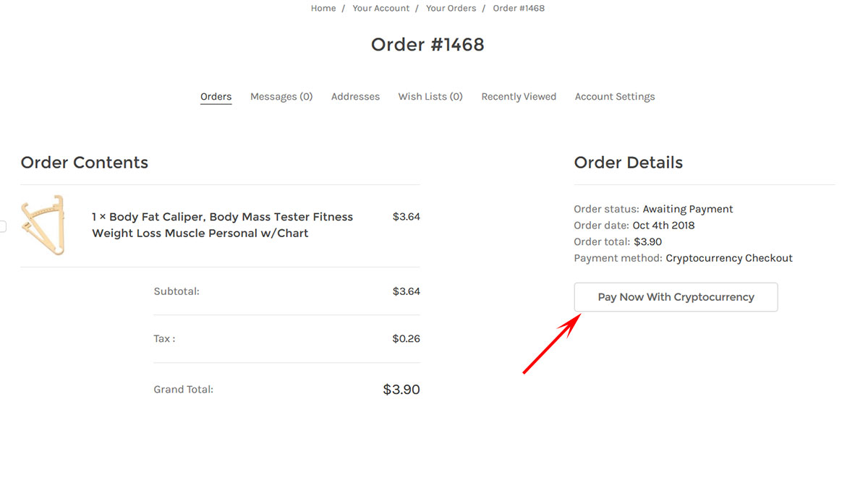Tick the checkbox beside the caliper item
This screenshot has height=488, width=868.
point(2,226)
